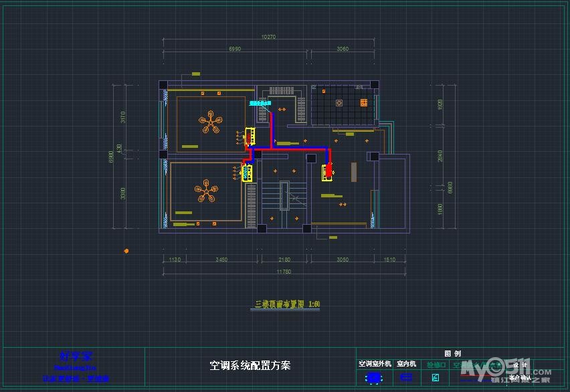Screen dimensions: 570x392
Task: Select the cyan annotation label above pipes
Action: click(x=260, y=104)
